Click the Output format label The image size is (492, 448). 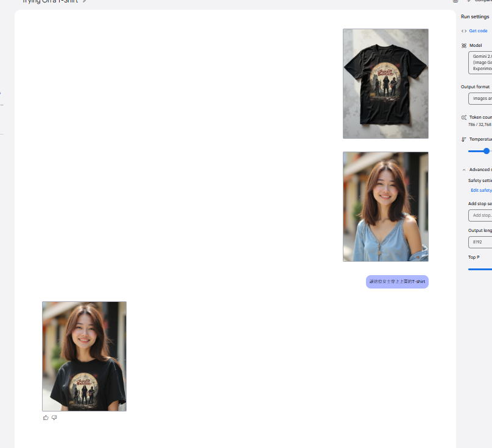coord(475,86)
